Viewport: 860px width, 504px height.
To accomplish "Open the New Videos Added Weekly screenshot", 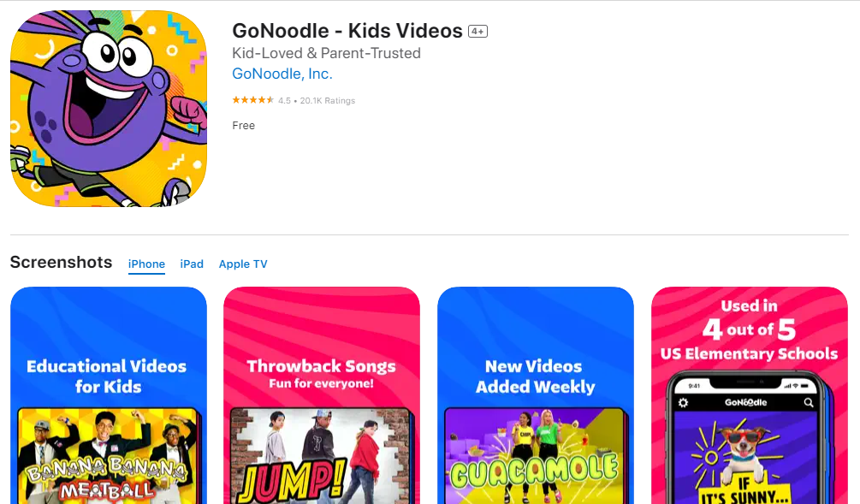I will pos(536,395).
